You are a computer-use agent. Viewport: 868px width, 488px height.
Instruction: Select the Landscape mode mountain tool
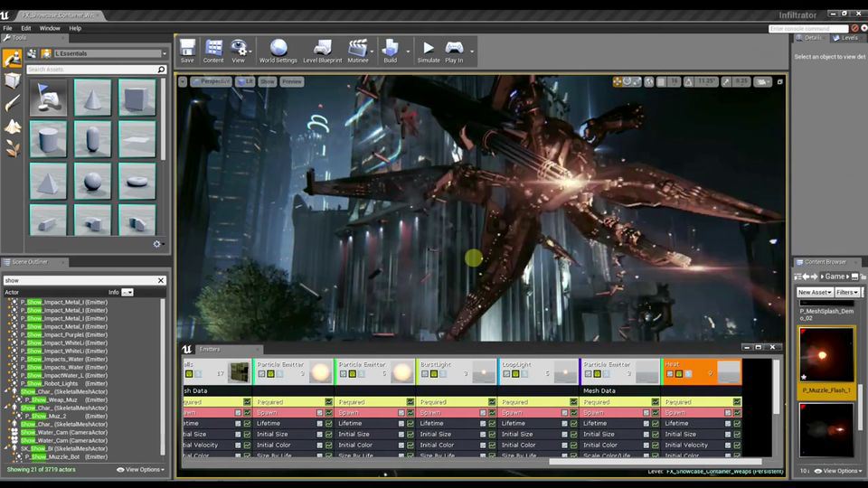click(13, 127)
